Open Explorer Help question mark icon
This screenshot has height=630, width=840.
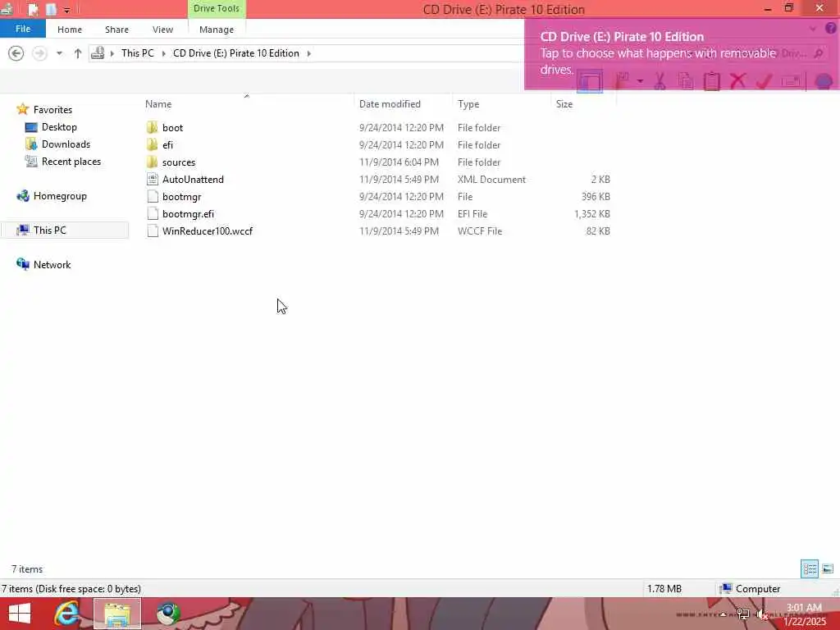(830, 29)
